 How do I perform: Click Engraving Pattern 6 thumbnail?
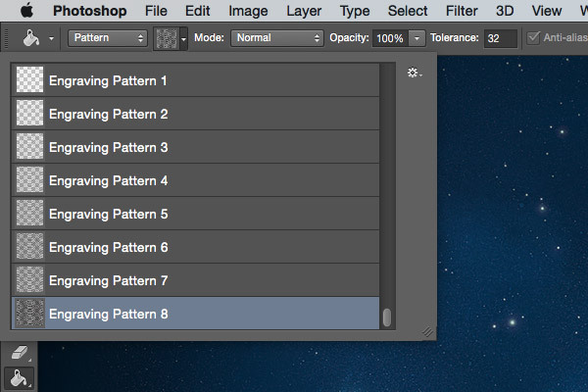tap(29, 246)
